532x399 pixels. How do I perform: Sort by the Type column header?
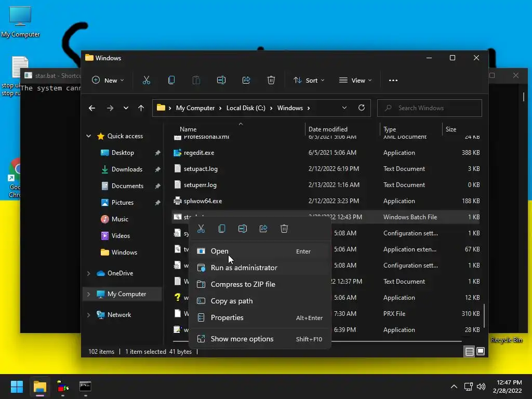click(x=390, y=129)
